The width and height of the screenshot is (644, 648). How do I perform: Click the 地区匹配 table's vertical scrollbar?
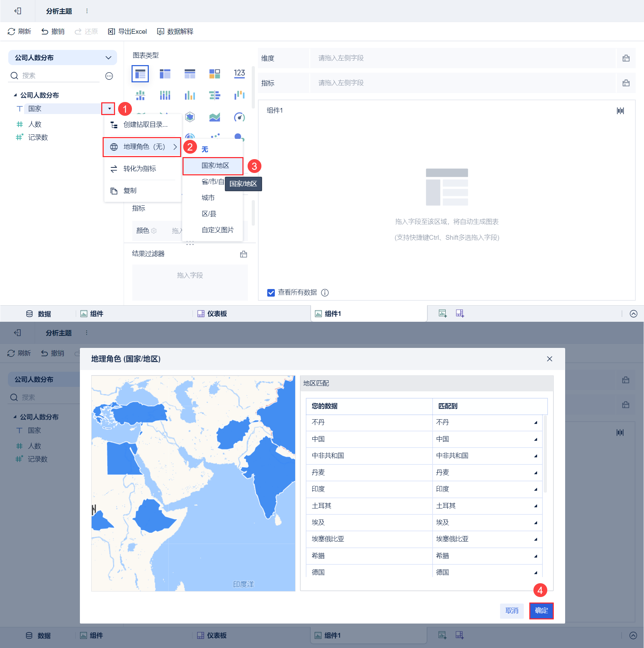(545, 454)
